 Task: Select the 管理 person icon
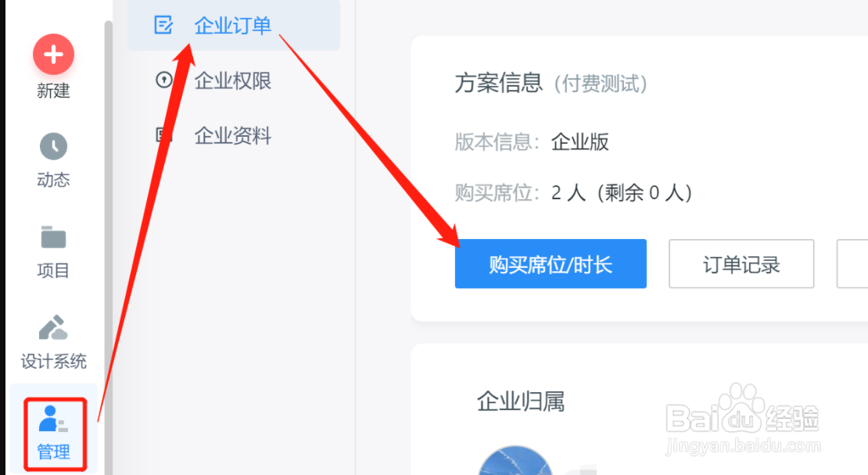[x=53, y=419]
